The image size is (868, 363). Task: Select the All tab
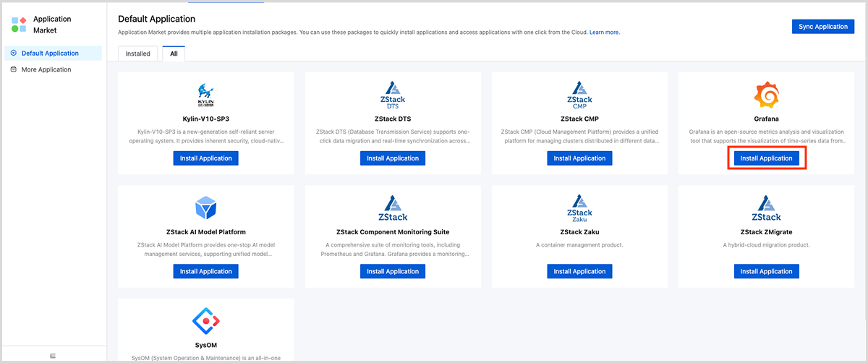coord(174,54)
